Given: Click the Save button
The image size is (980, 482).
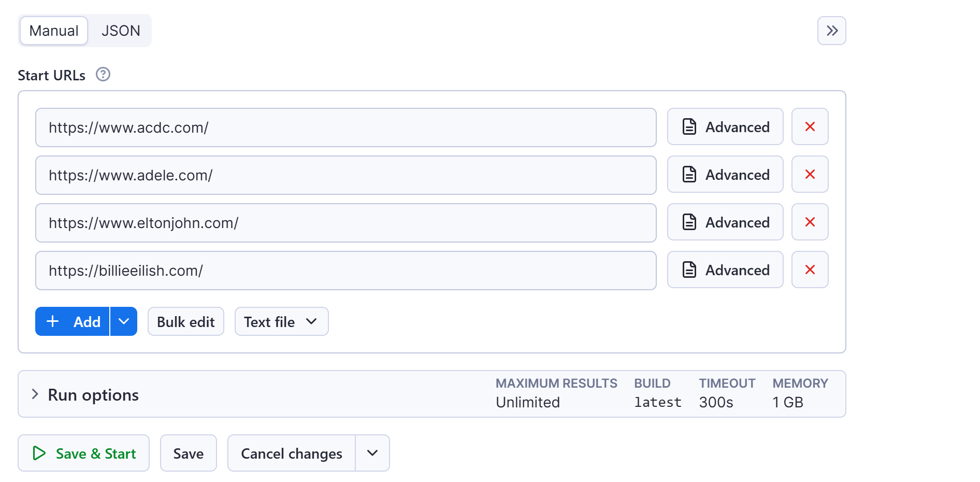Looking at the screenshot, I should click(x=188, y=453).
